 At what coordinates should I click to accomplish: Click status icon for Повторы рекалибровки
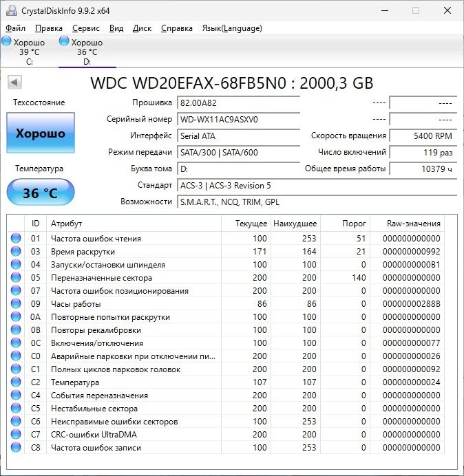coord(16,329)
